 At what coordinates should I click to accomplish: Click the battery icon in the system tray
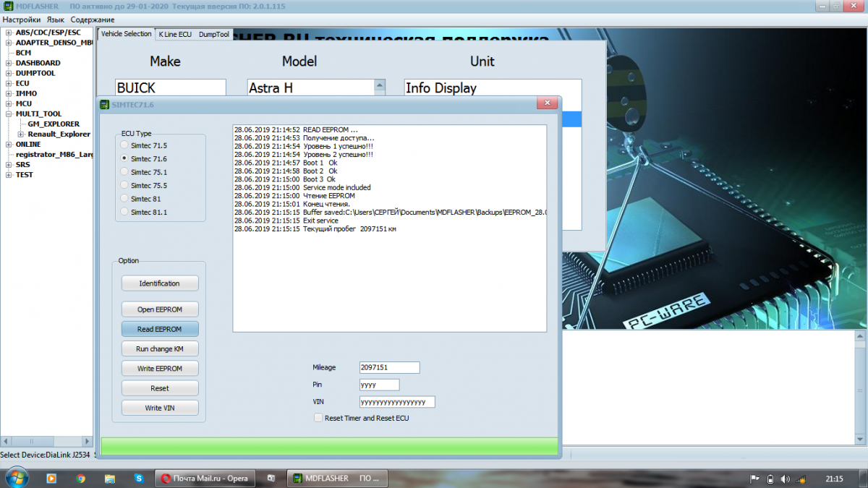coord(770,478)
